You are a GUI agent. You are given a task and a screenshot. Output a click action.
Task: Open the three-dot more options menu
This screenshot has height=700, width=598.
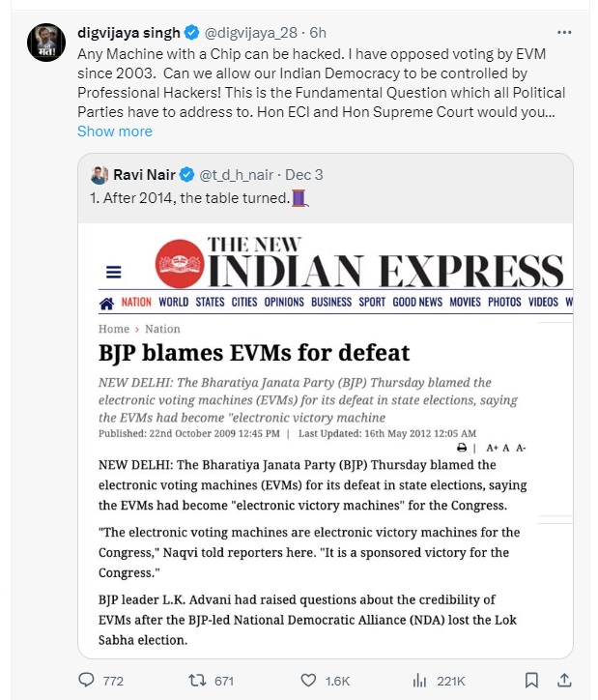578,32
